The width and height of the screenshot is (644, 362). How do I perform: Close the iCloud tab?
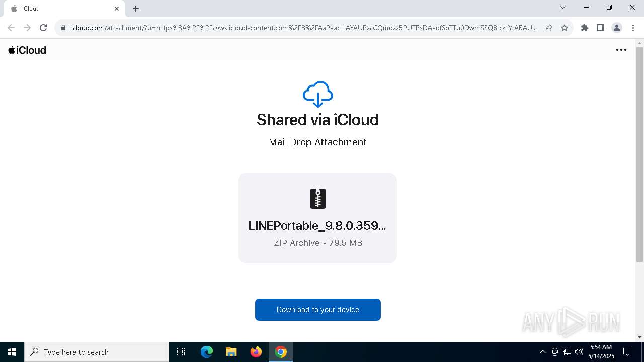point(117,9)
